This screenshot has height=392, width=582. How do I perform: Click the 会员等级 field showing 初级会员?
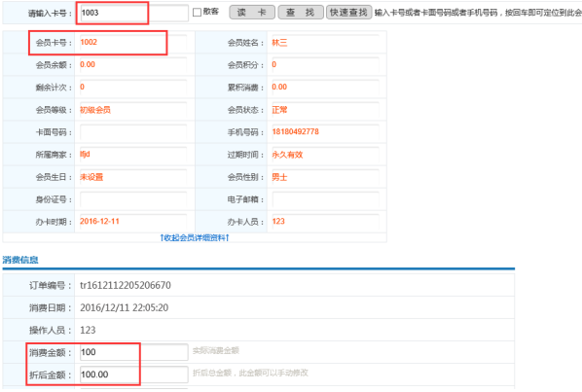coord(133,110)
